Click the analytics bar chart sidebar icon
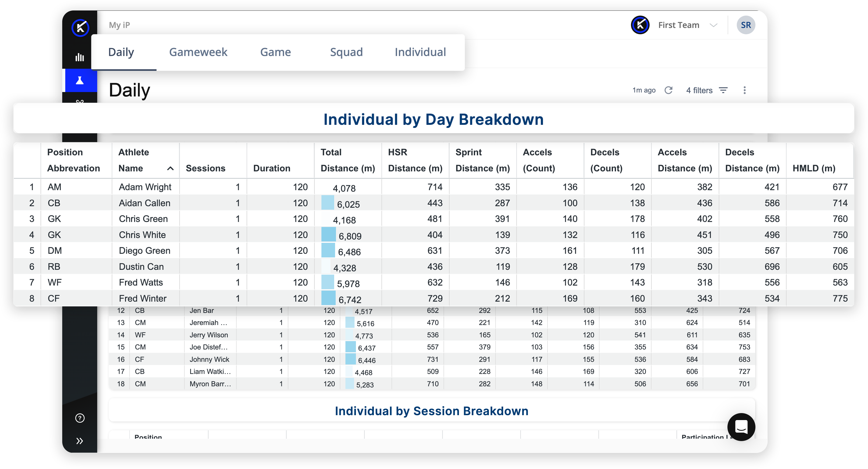The image size is (868, 469). [x=79, y=57]
